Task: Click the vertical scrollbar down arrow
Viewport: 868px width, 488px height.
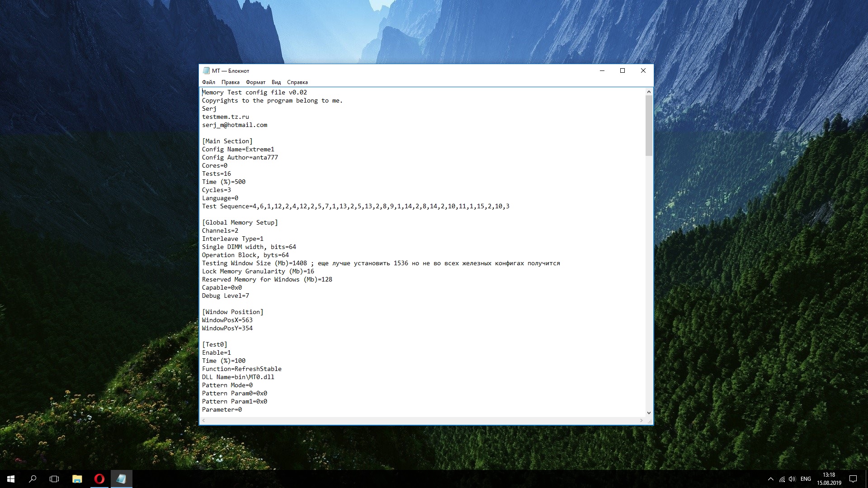Action: pos(649,413)
